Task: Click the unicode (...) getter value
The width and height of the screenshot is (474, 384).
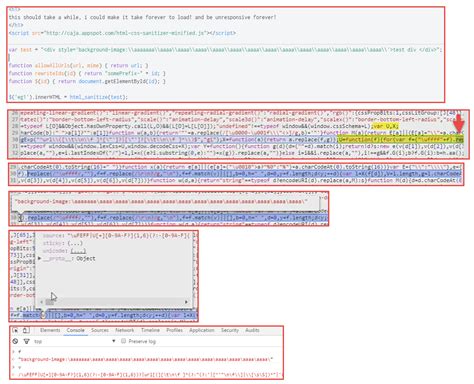Action: tap(78, 251)
